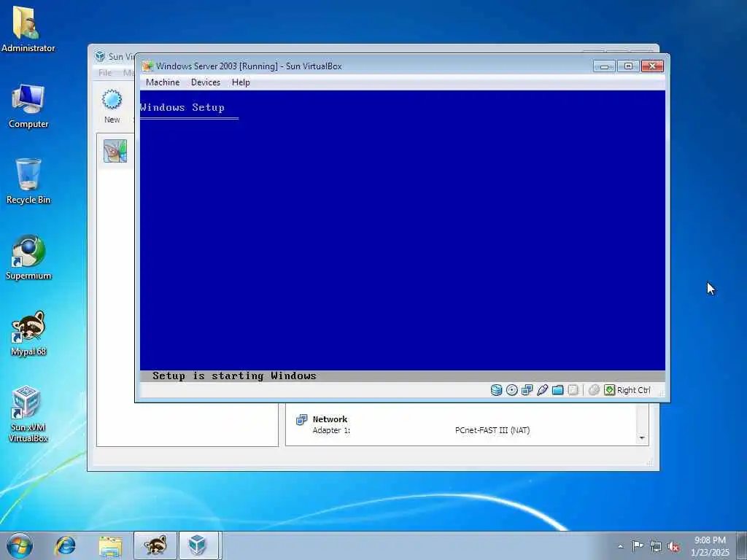Click the CD/DVD drive status icon
747x560 pixels.
pos(511,390)
